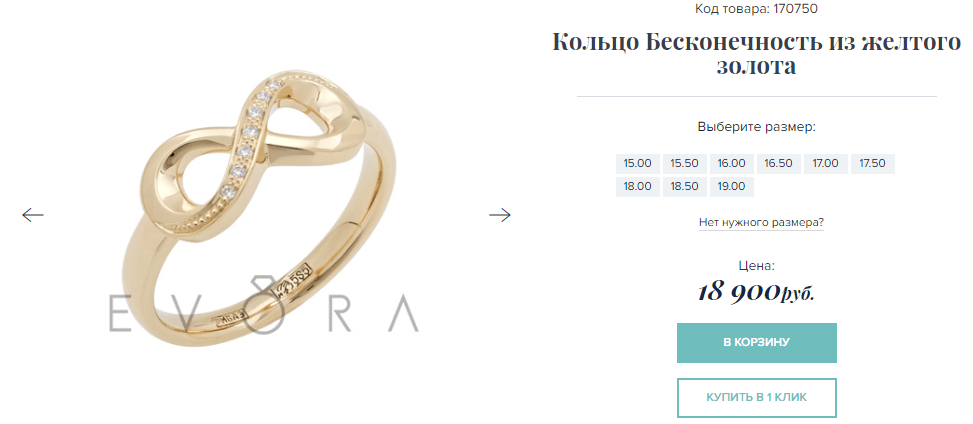The height and width of the screenshot is (424, 973).
Task: Click the 'Купить в 1 клик' button
Action: pyautogui.click(x=756, y=398)
